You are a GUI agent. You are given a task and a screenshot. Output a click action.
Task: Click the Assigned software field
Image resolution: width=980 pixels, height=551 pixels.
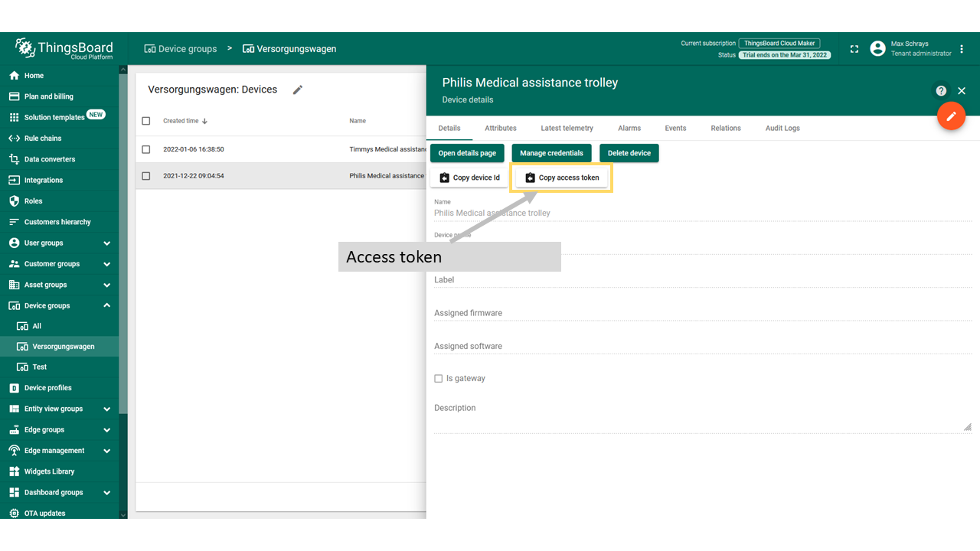point(703,347)
